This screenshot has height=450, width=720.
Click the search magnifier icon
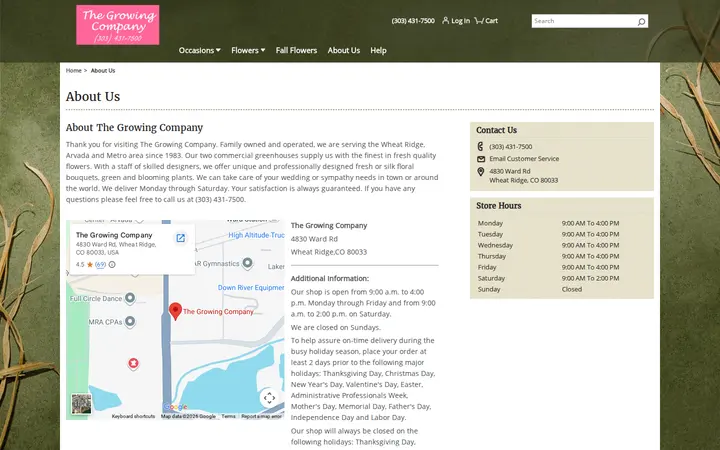click(641, 22)
